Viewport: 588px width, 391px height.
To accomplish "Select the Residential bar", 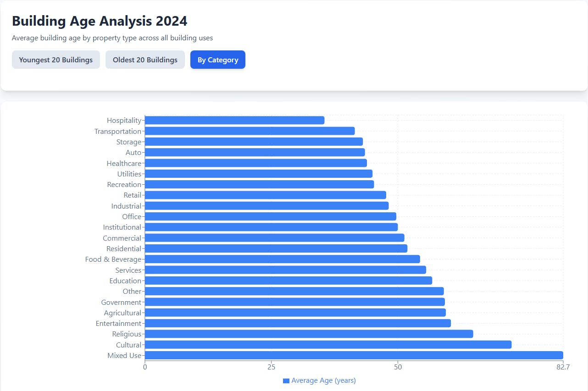I will pyautogui.click(x=276, y=248).
